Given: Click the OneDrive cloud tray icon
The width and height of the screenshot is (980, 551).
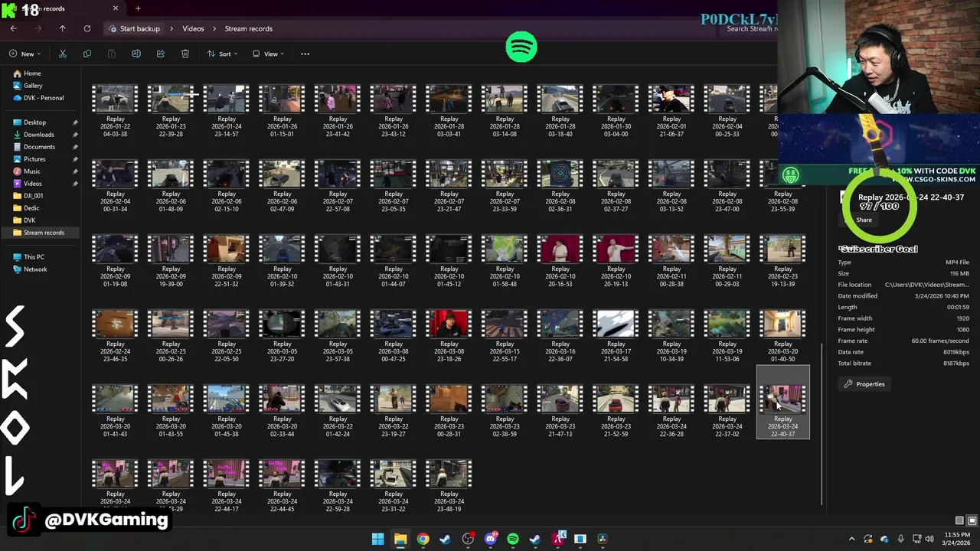Looking at the screenshot, I should coord(885,539).
